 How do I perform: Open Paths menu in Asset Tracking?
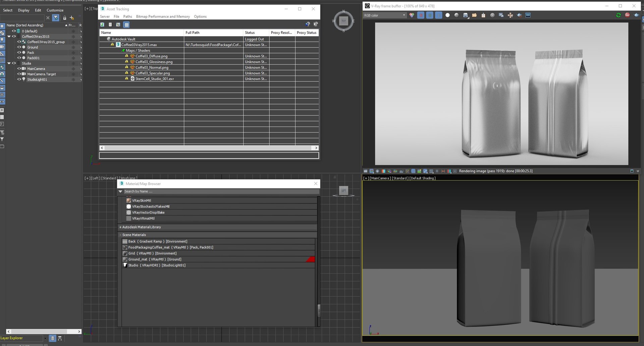(127, 16)
